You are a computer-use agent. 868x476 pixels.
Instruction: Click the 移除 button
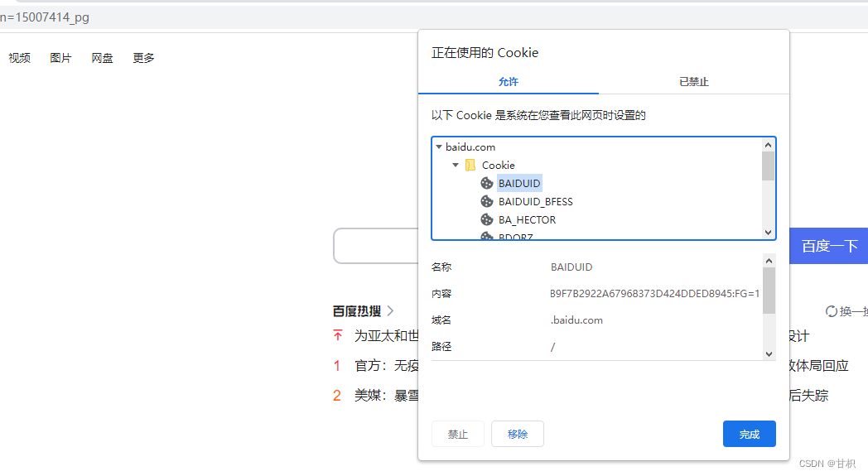coord(518,434)
